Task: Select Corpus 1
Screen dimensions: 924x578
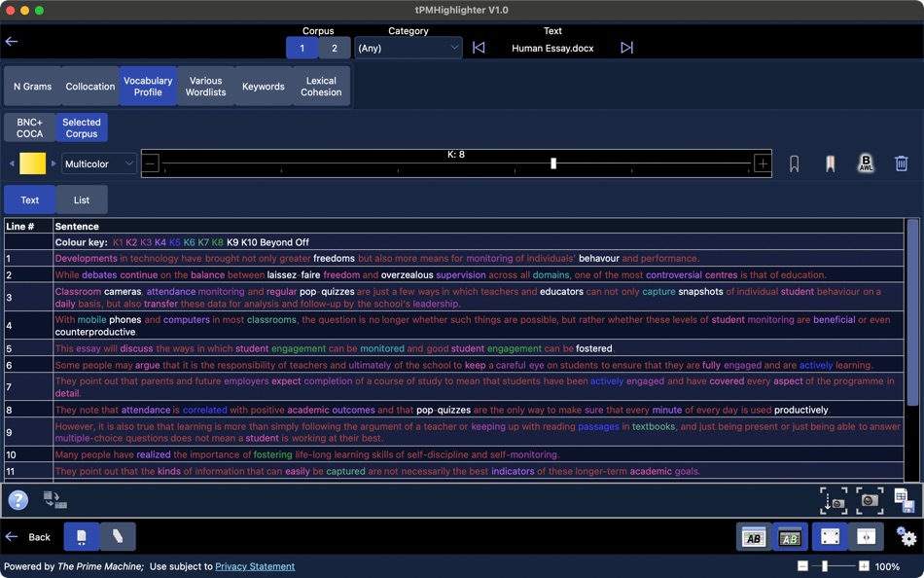Action: 302,48
